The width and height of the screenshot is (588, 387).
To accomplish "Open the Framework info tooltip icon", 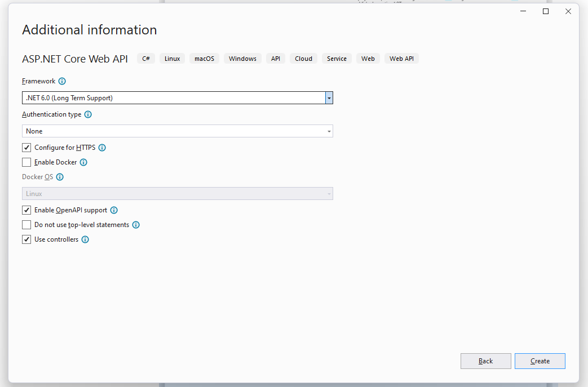I will tap(62, 81).
